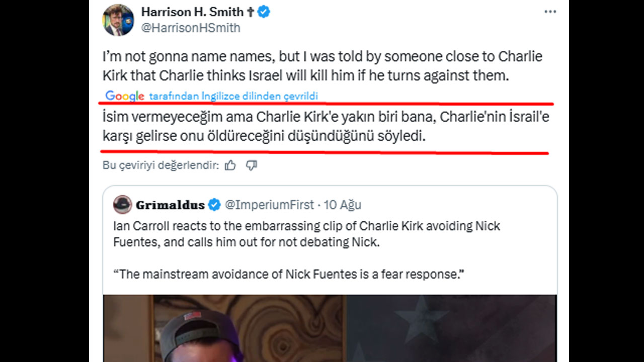Click the '10 Ağu' post date
Screen dimensions: 644x362
click(342, 205)
